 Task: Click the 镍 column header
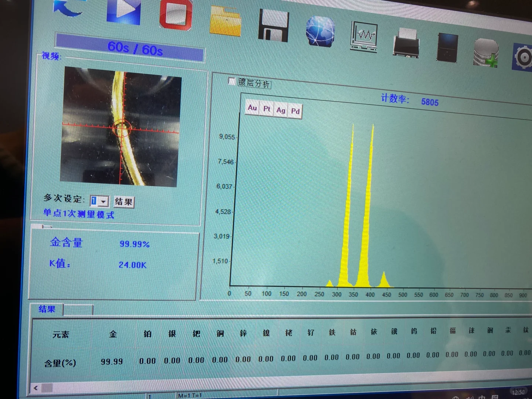[266, 333]
